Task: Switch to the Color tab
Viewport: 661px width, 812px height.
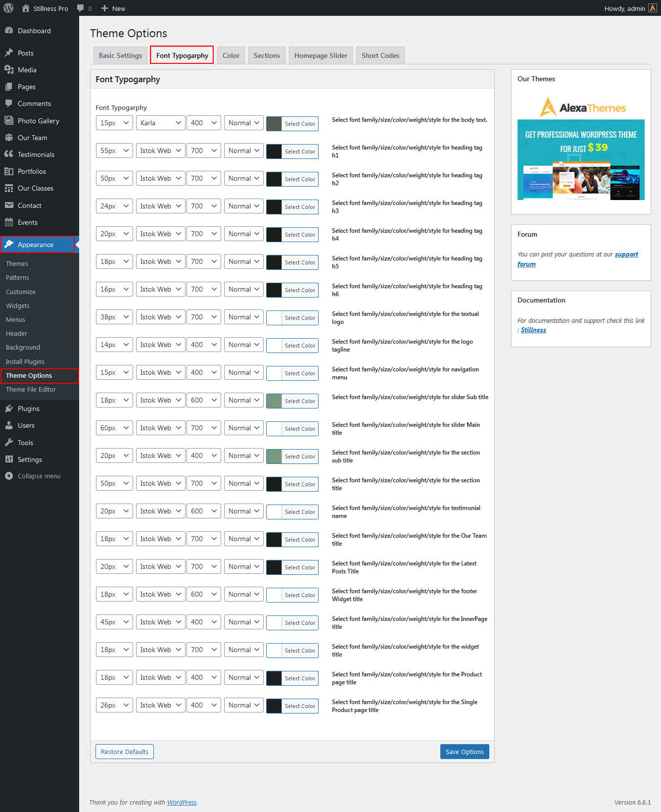Action: pos(231,55)
